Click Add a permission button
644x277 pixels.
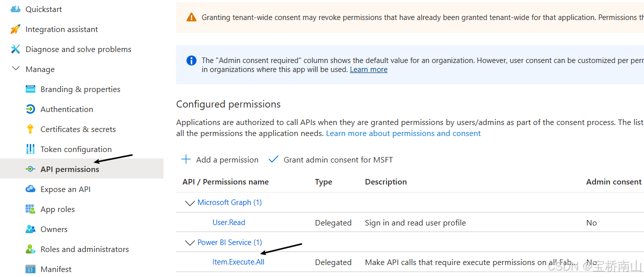(220, 159)
